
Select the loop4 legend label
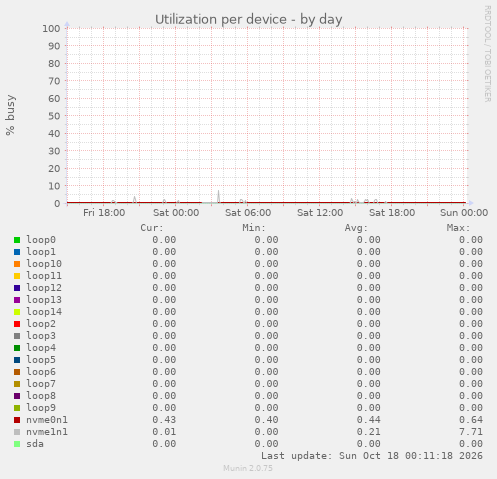[x=41, y=348]
